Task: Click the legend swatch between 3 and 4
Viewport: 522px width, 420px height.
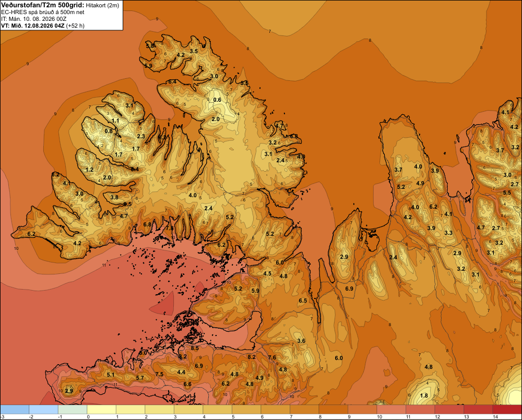Action: point(188,410)
